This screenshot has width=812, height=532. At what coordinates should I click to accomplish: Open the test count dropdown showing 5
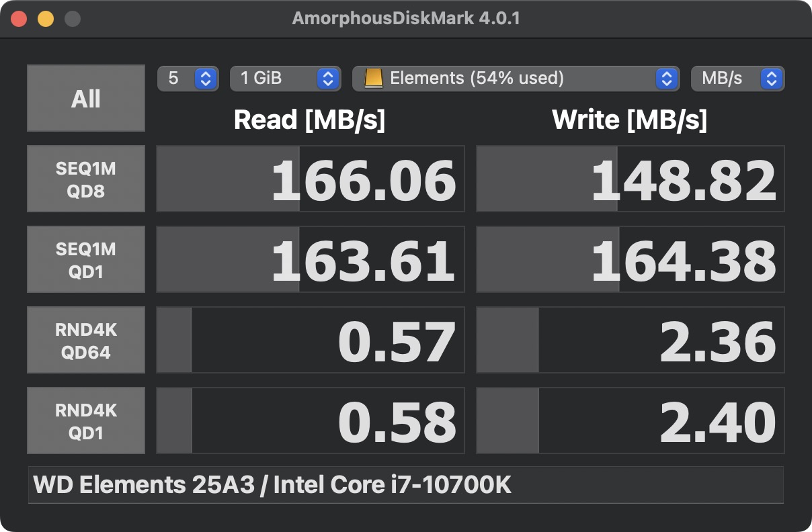pos(187,79)
